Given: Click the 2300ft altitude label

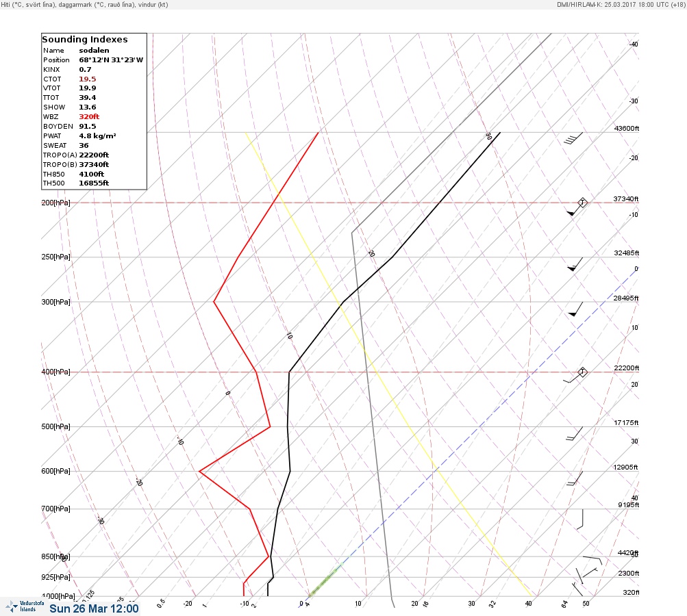Looking at the screenshot, I should (x=628, y=574).
